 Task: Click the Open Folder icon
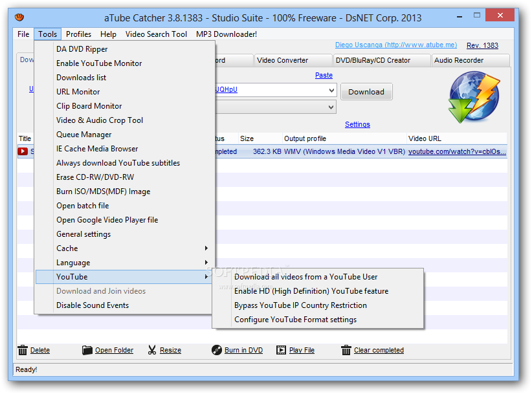point(87,350)
